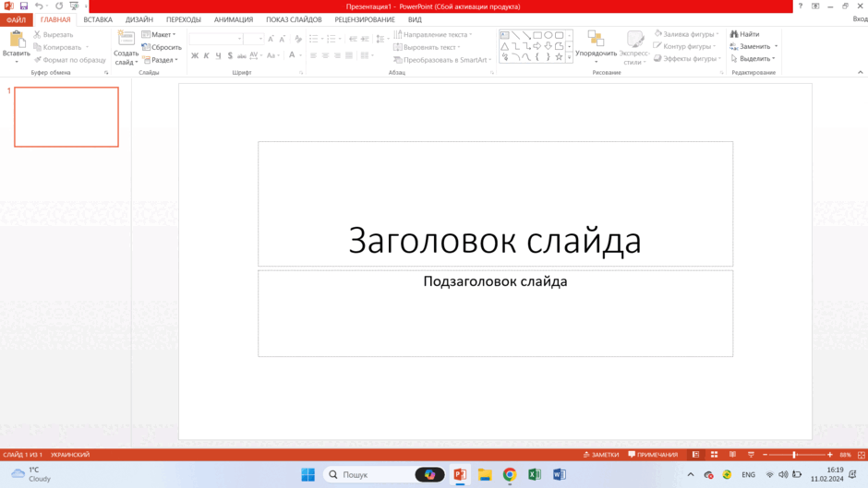This screenshot has height=488, width=868.
Task: Save the presentation via quick access toolbar
Action: (x=24, y=6)
